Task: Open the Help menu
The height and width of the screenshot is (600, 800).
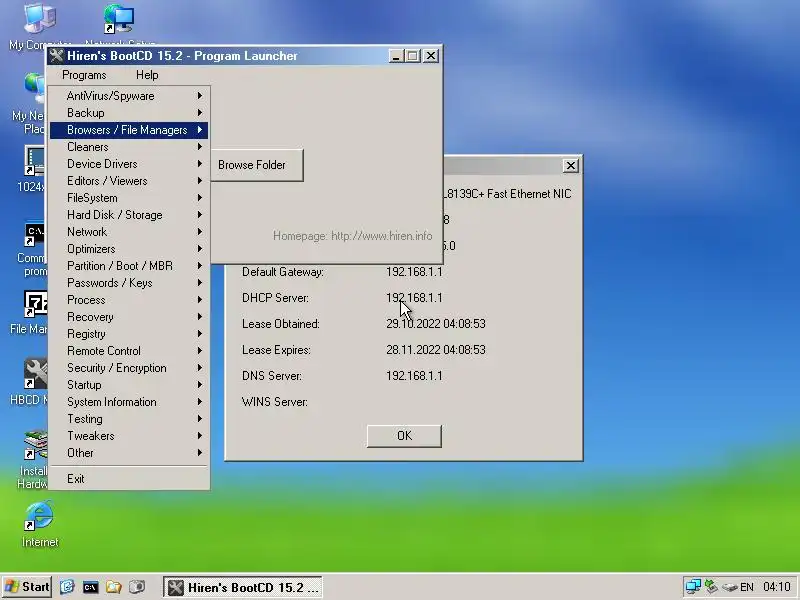Action: 147,75
